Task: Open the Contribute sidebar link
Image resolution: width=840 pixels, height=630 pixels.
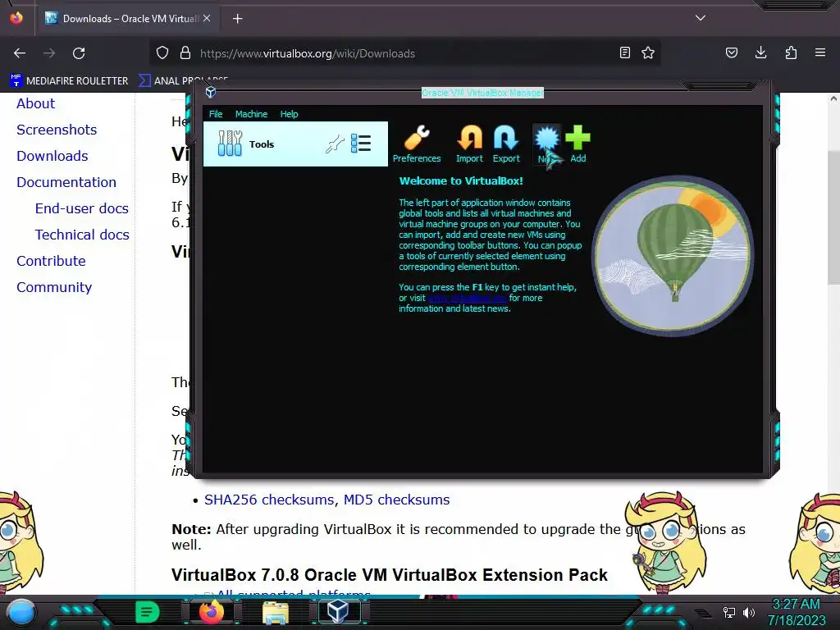Action: pos(51,261)
